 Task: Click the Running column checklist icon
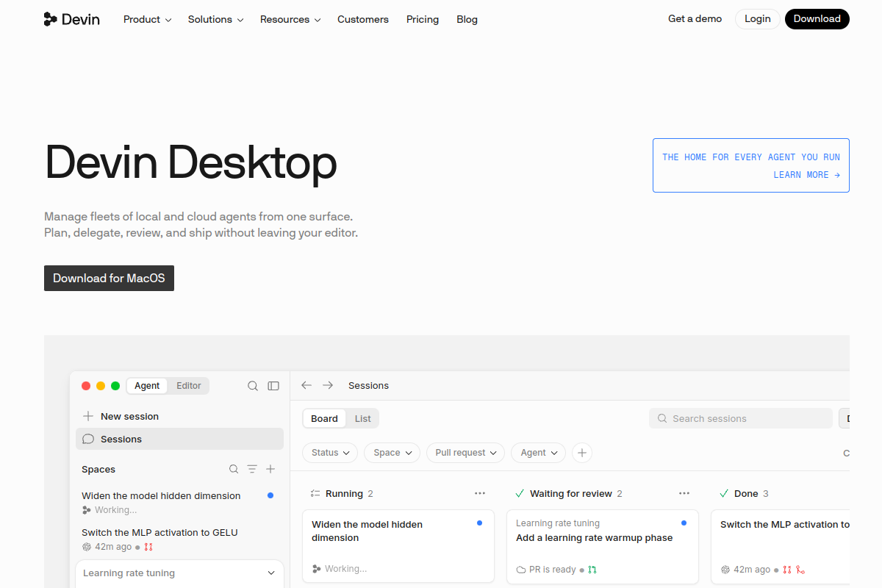pos(315,494)
